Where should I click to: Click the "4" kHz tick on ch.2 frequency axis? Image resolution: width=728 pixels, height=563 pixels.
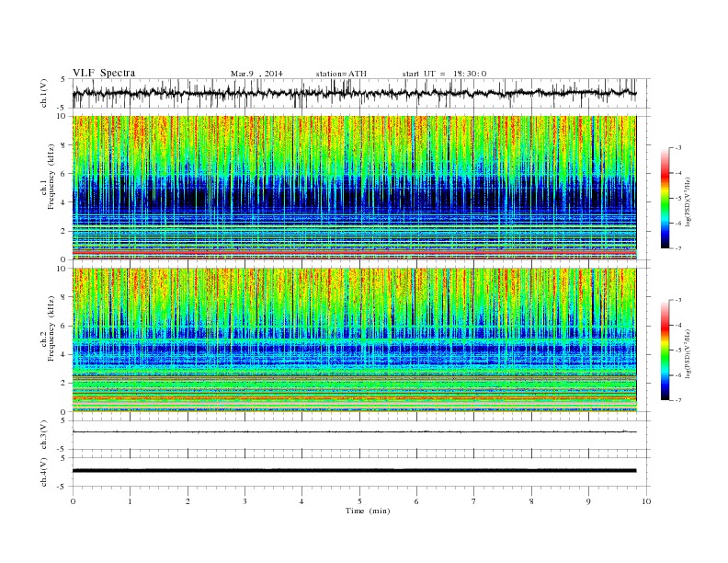coord(64,355)
